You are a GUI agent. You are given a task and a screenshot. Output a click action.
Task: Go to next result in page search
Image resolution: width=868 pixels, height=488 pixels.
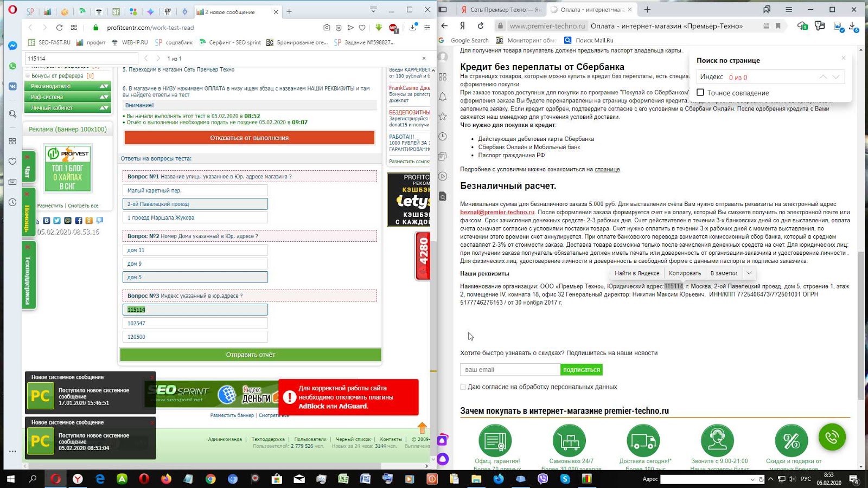pos(836,77)
